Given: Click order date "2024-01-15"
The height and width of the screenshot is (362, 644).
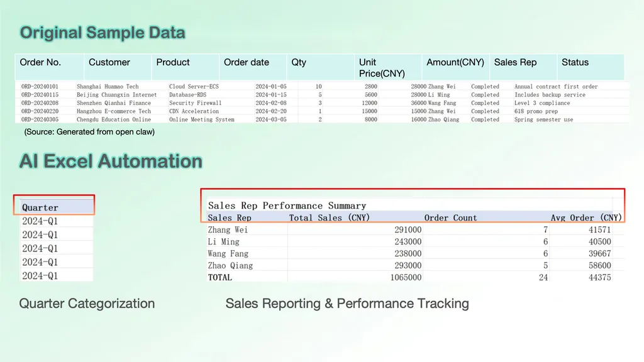Looking at the screenshot, I should click(271, 95).
